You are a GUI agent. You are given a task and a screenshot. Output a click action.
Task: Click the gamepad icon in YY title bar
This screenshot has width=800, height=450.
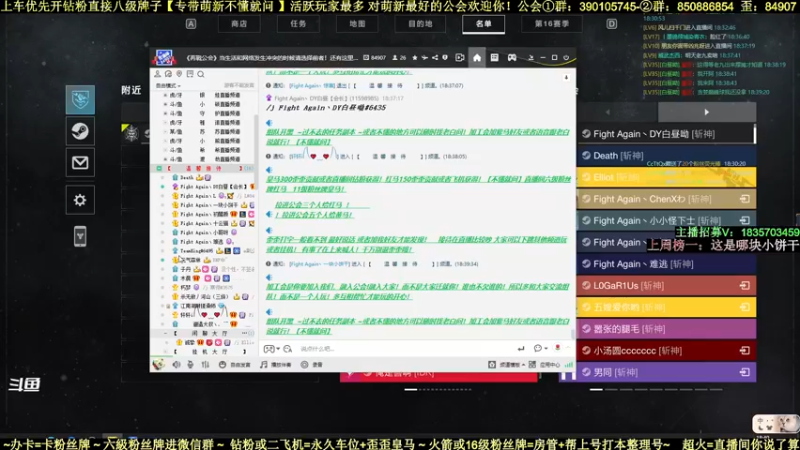click(512, 58)
